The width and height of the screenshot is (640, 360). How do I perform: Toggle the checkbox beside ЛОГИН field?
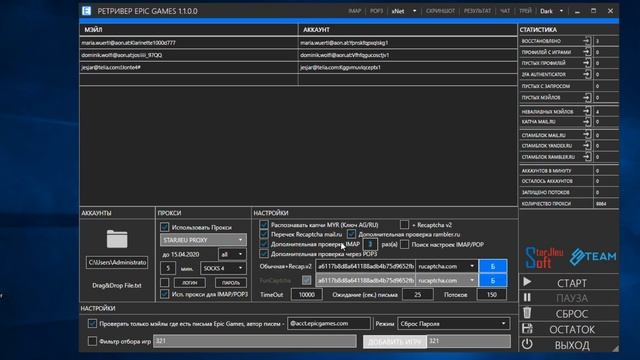click(x=164, y=282)
